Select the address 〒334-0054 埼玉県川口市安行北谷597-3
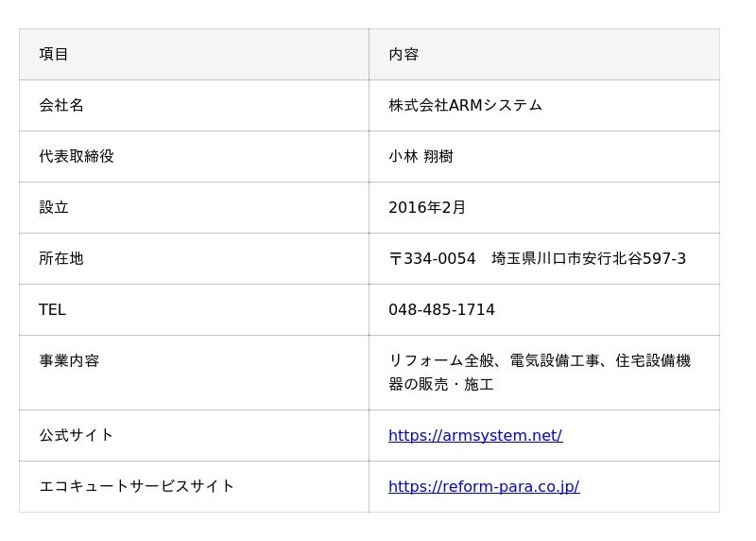756x541 pixels. pos(537,258)
